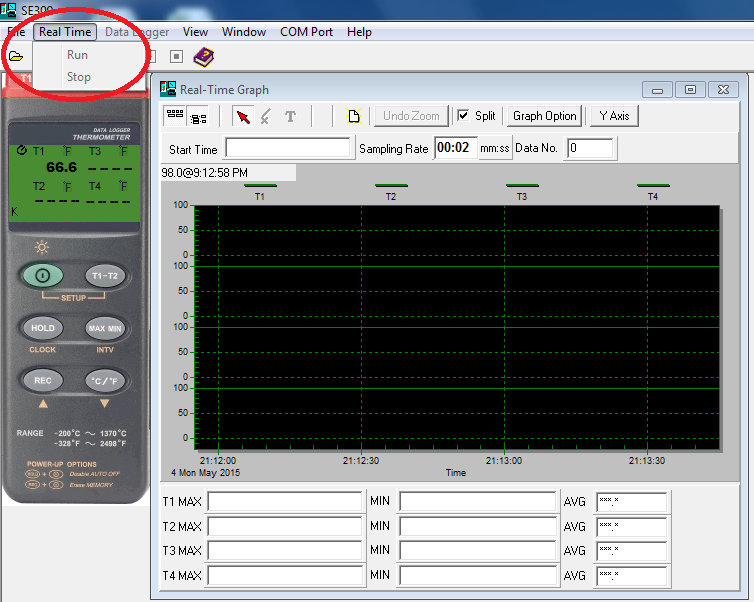The image size is (754, 602).
Task: Click the Graph Option button
Action: tap(544, 116)
